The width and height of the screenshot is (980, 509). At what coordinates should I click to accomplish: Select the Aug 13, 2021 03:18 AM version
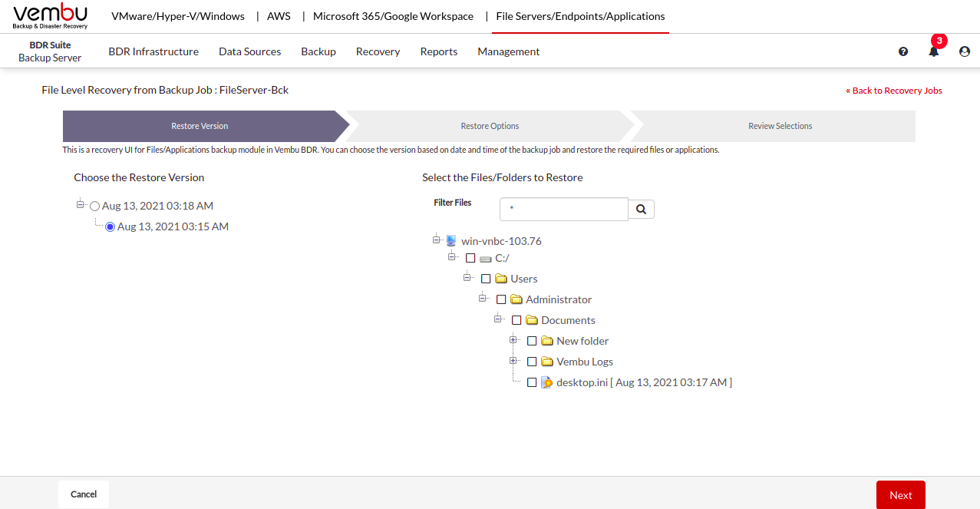click(95, 207)
